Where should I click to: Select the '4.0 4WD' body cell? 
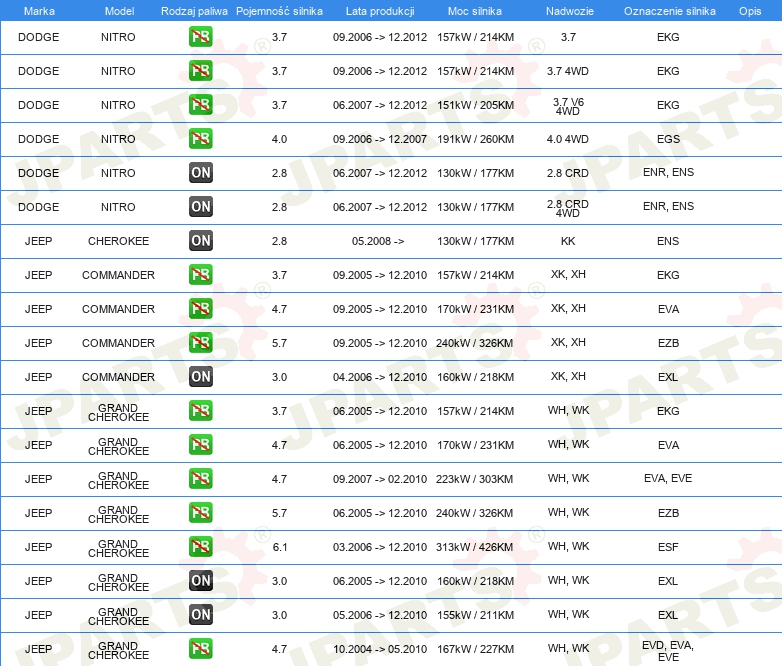click(x=568, y=139)
